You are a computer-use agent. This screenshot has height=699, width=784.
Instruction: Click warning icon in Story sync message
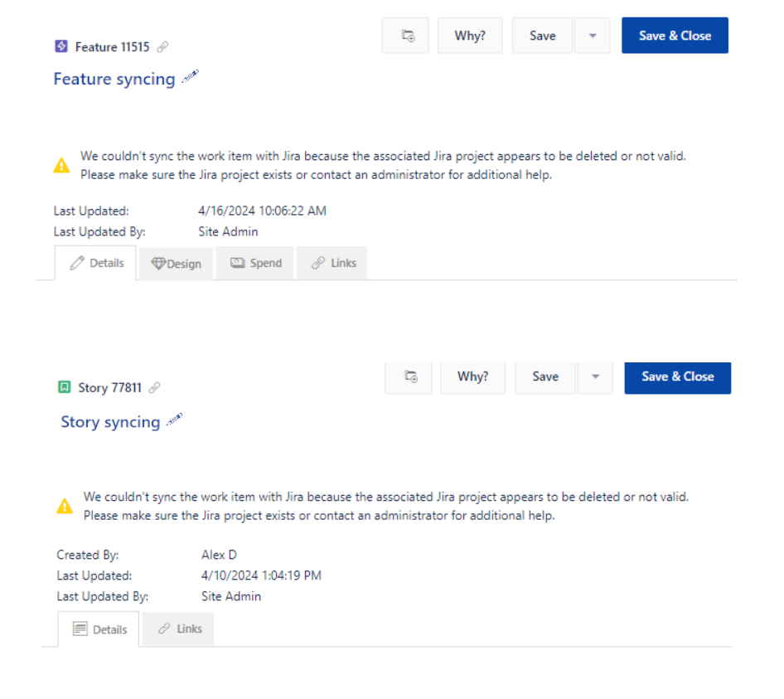click(x=65, y=506)
